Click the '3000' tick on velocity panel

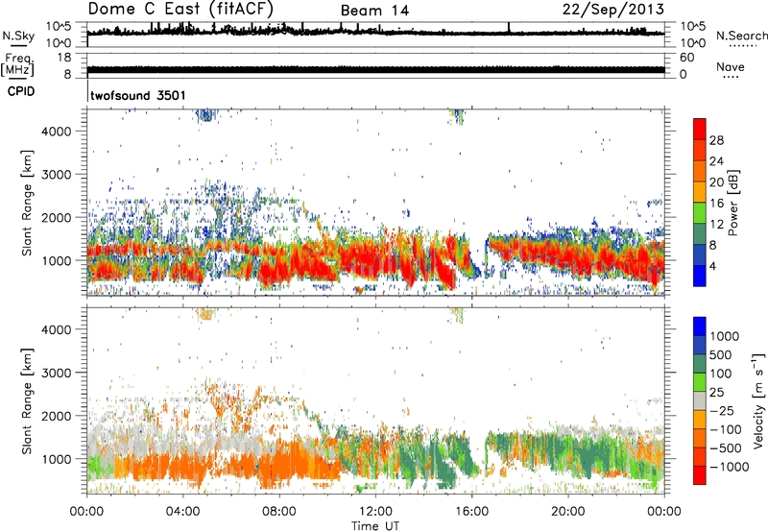click(x=56, y=373)
